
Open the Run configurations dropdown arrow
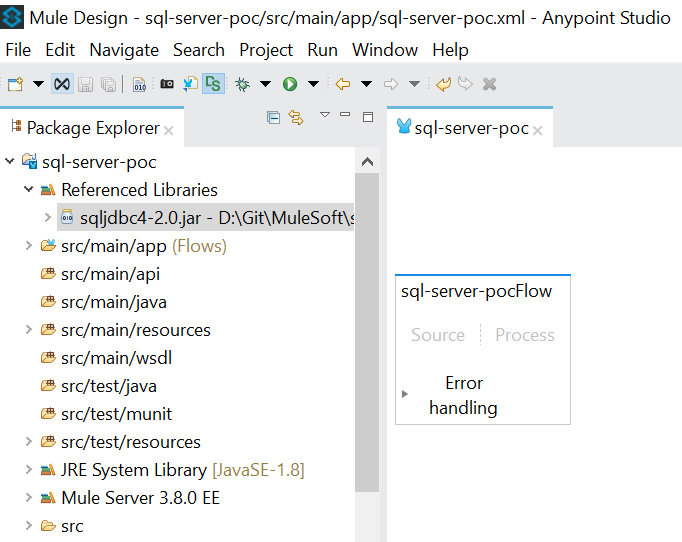pyautogui.click(x=314, y=84)
